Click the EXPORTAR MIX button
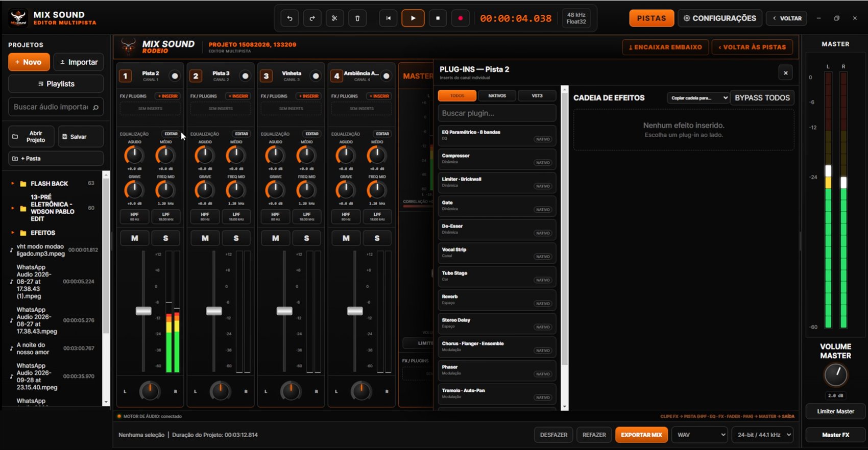 click(x=641, y=435)
